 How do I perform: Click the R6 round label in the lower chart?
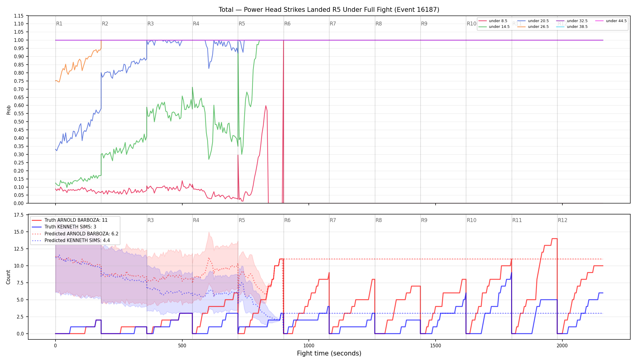click(287, 220)
